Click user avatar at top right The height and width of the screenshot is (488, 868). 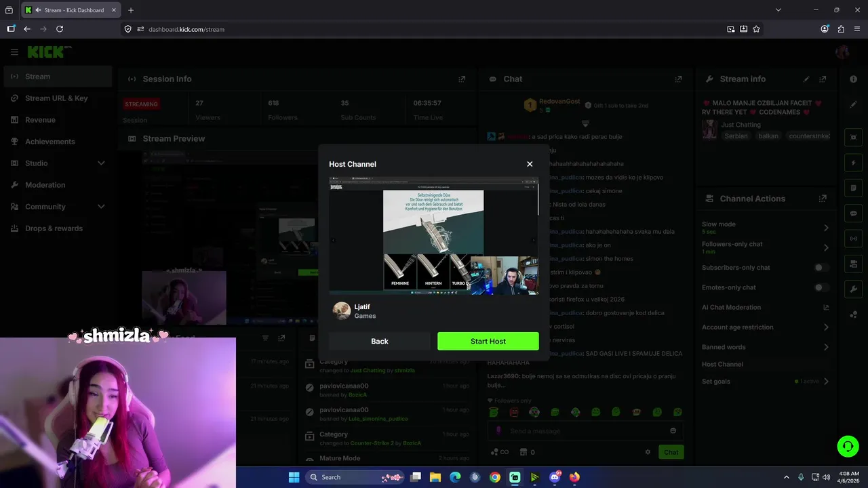(844, 52)
